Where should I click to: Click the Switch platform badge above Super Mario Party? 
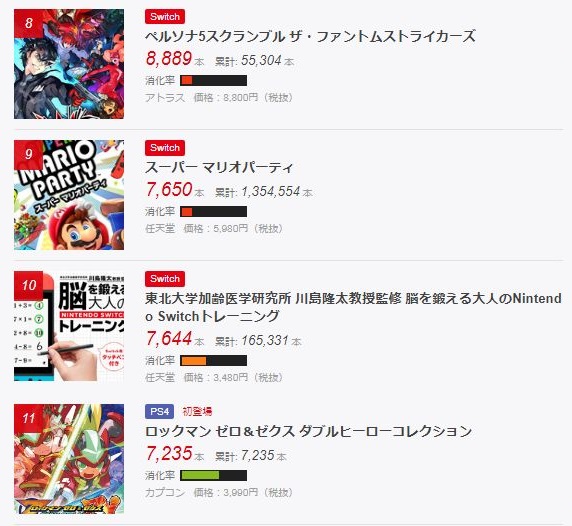tap(165, 148)
